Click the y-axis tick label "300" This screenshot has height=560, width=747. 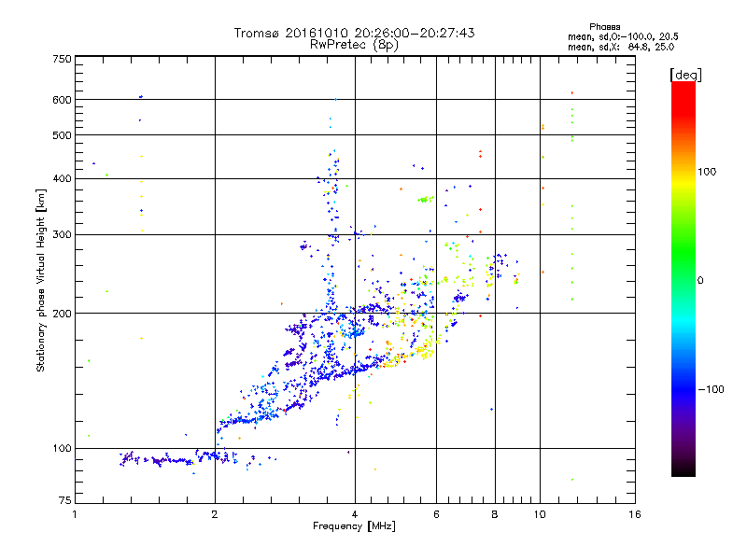(x=62, y=235)
